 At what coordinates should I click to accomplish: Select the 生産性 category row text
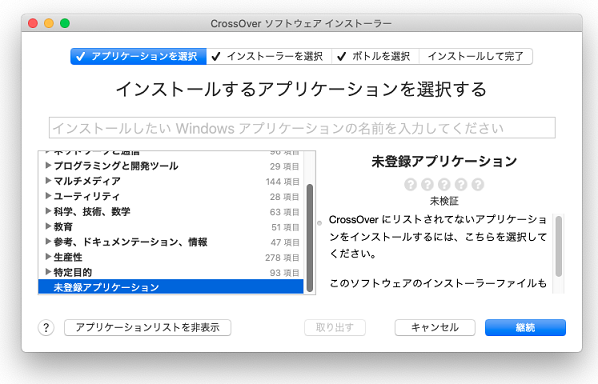tap(68, 257)
